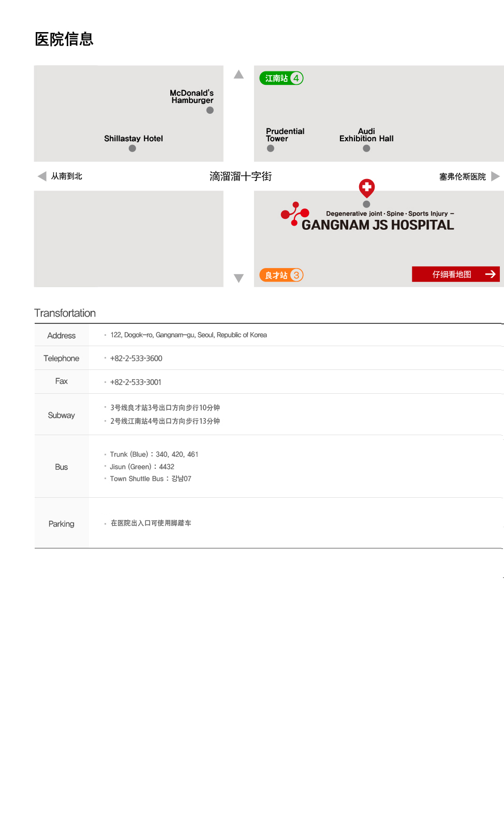Click the 3号线良才站 subway directions line
Image resolution: width=504 pixels, height=833 pixels.
coord(165,408)
